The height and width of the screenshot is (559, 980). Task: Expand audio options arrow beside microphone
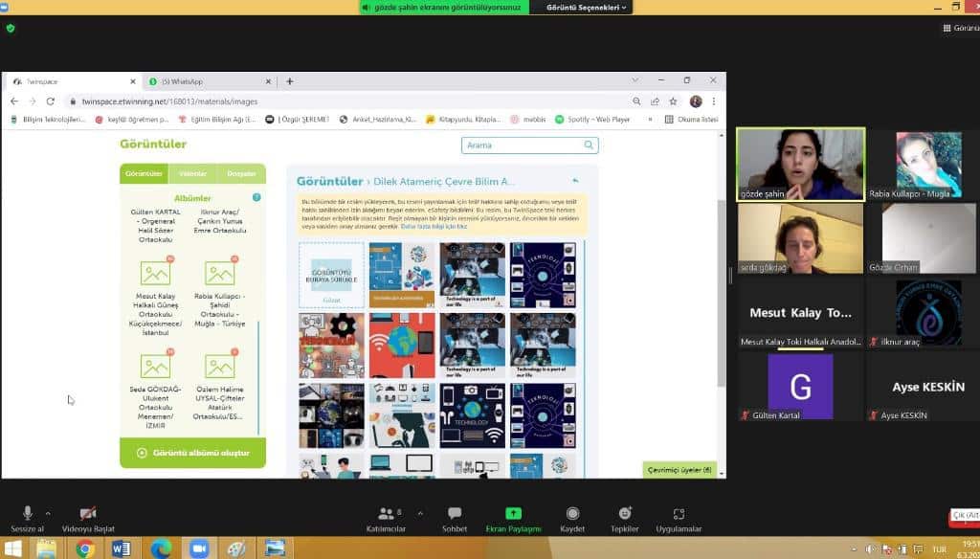[48, 513]
